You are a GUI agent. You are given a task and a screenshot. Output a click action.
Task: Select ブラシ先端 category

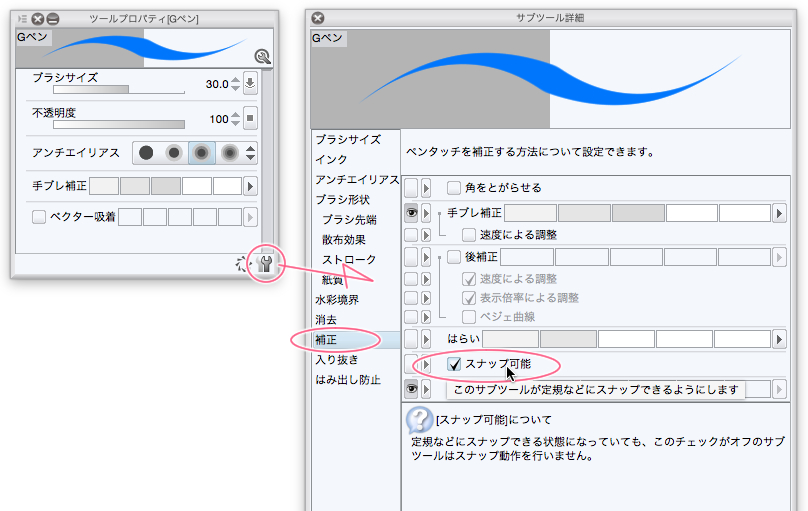(x=349, y=220)
